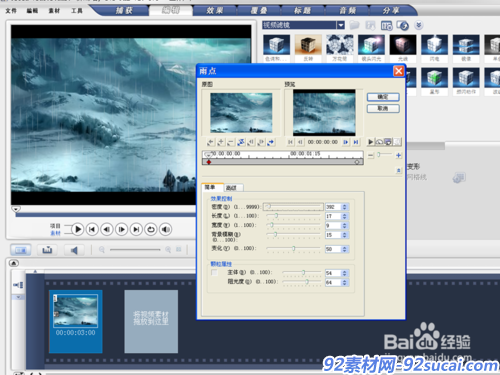Select the 万花筒 filter thumbnail
Viewport: 500px width, 375px height.
pyautogui.click(x=340, y=44)
